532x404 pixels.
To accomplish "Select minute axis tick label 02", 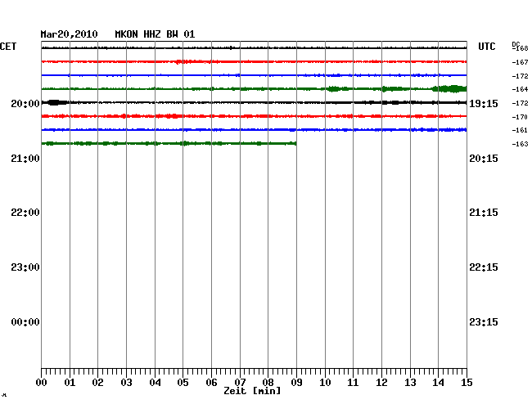I will point(97,383).
